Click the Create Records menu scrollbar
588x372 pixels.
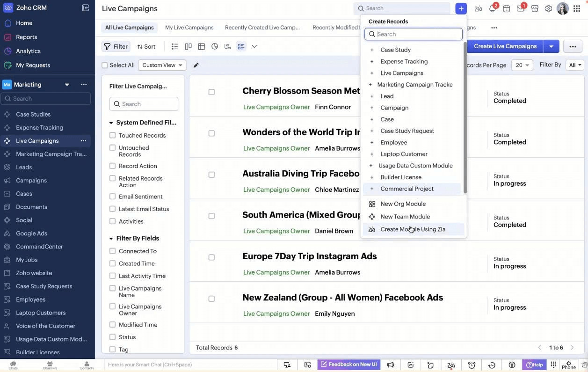pyautogui.click(x=465, y=117)
